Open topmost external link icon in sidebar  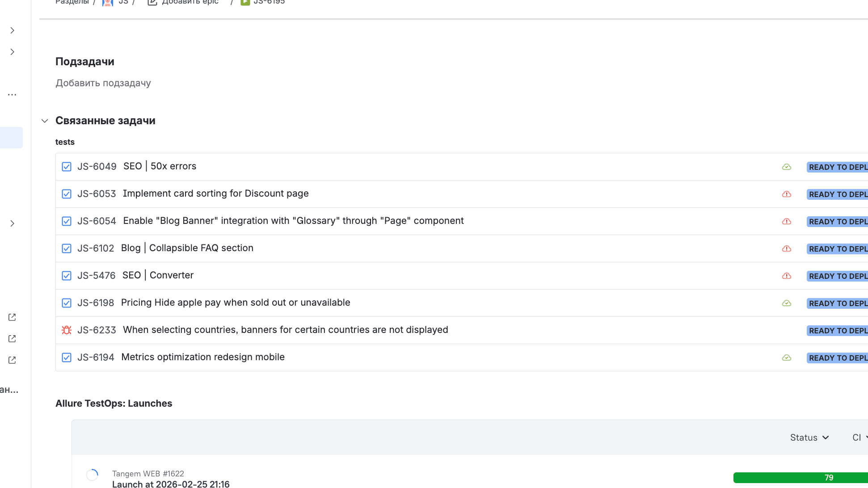pos(12,317)
